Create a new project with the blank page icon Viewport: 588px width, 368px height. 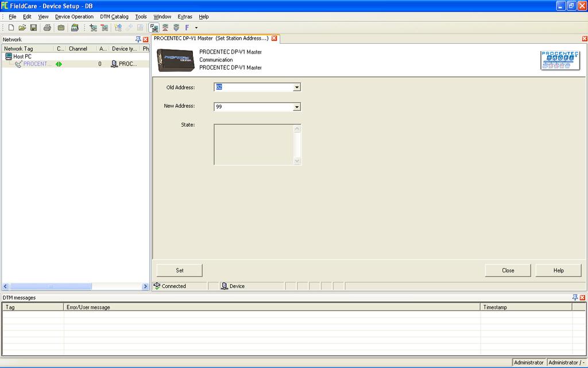[11, 28]
